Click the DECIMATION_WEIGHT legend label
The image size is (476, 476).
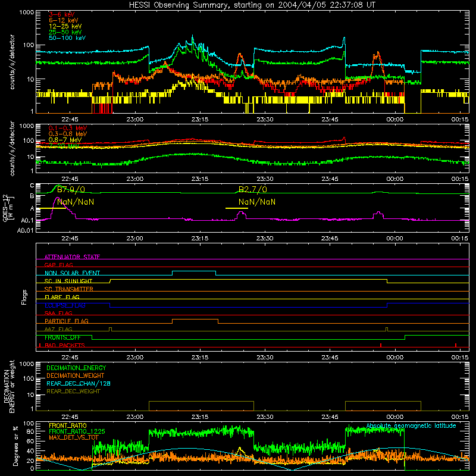tap(76, 375)
